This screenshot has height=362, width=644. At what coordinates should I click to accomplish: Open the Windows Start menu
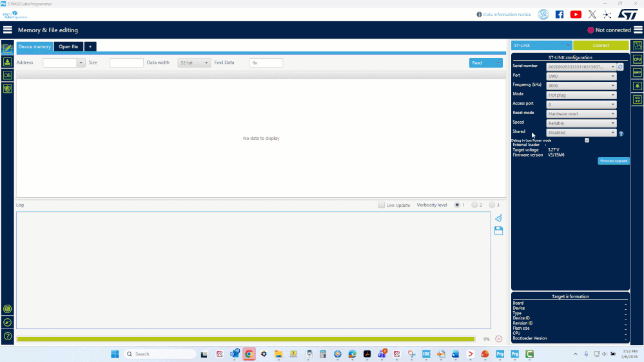tap(115, 354)
